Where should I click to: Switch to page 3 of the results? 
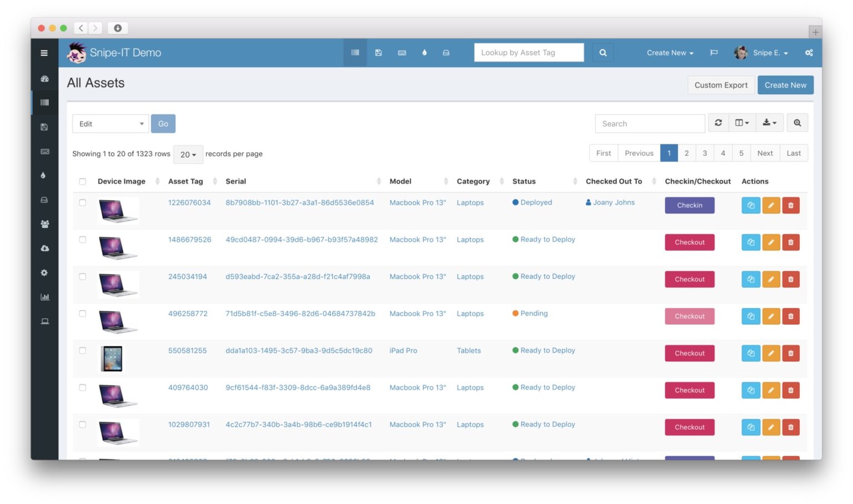pyautogui.click(x=705, y=153)
